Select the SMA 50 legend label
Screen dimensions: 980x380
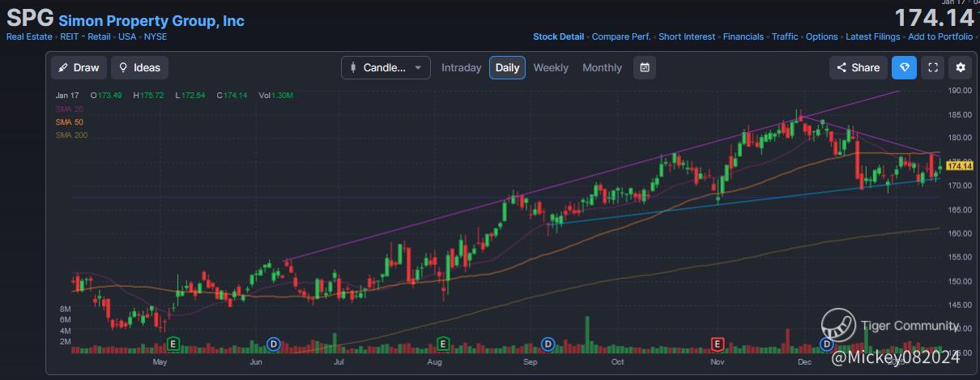pyautogui.click(x=68, y=122)
